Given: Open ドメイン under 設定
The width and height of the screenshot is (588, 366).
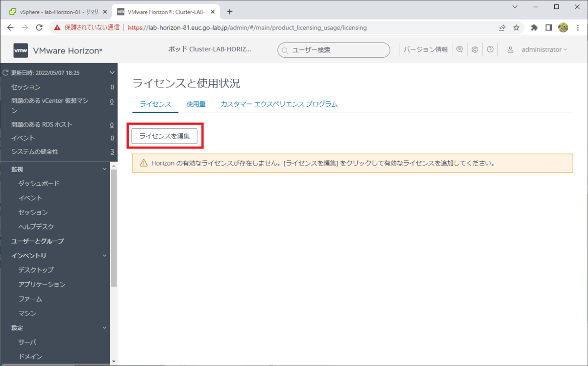Looking at the screenshot, I should (x=30, y=357).
